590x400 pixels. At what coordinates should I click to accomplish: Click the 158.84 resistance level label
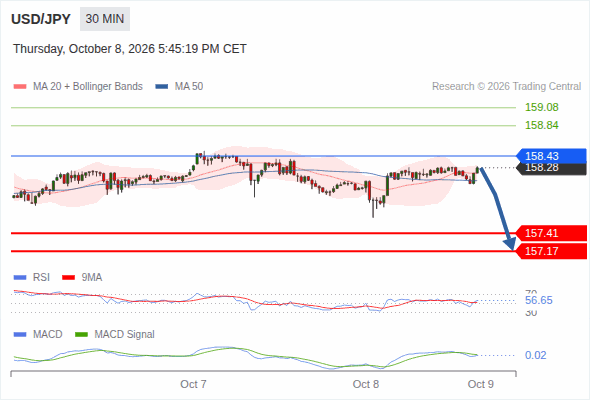point(542,125)
